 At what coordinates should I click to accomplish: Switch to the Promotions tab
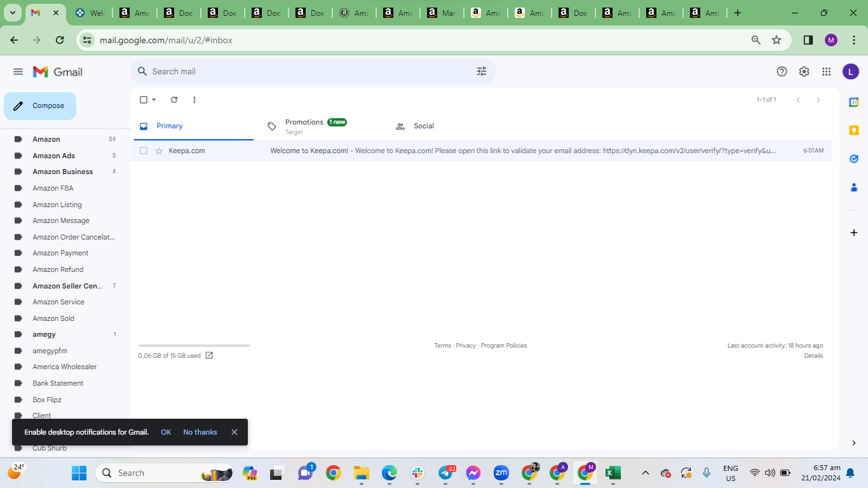[321, 126]
